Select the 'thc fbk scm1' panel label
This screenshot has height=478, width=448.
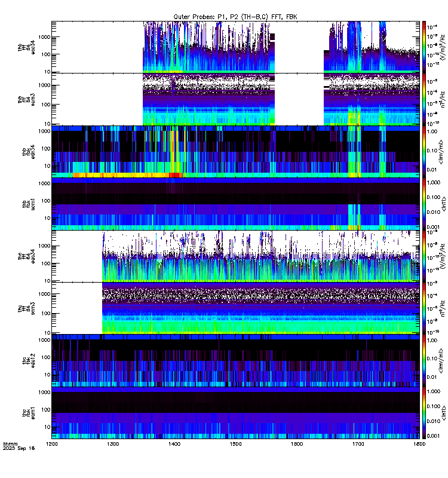click(28, 413)
